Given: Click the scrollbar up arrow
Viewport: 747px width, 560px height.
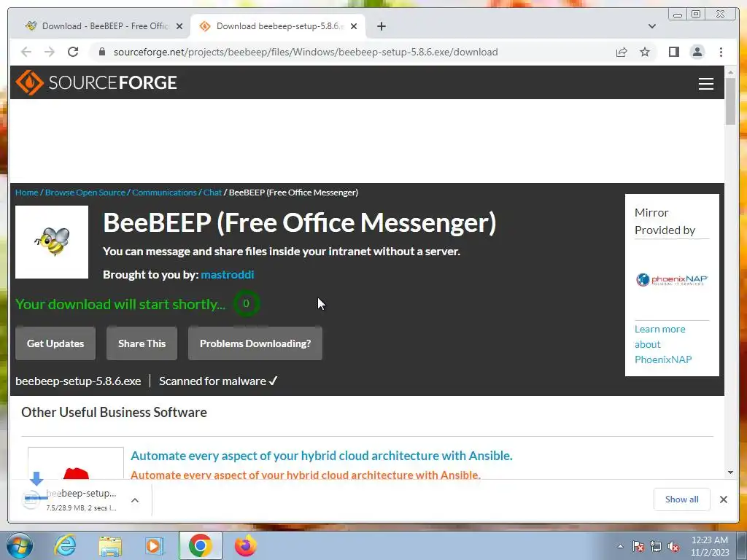Looking at the screenshot, I should tap(730, 72).
